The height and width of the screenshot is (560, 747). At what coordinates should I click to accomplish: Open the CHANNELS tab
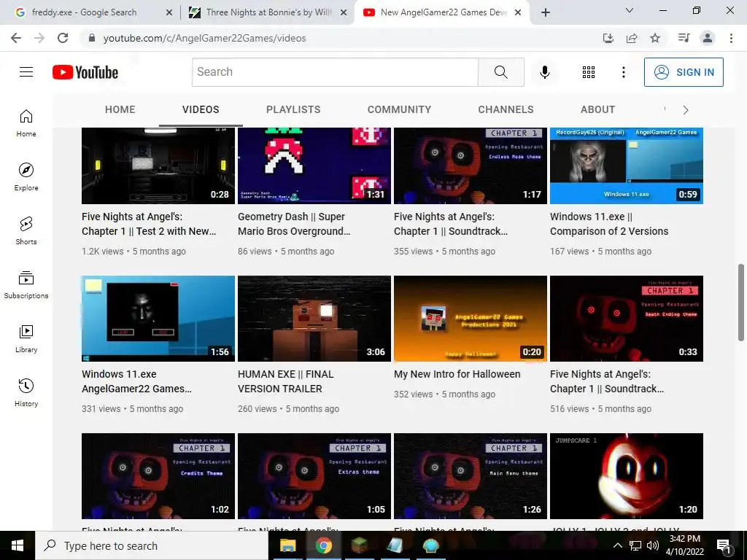pos(506,109)
